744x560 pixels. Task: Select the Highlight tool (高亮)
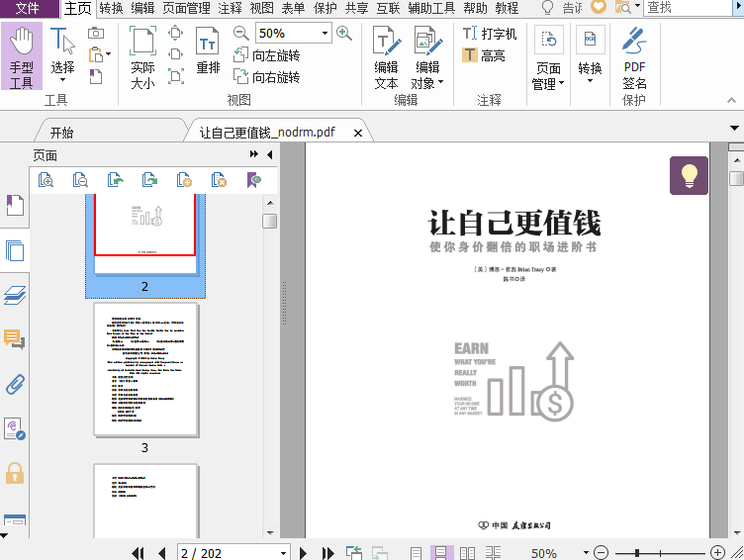click(484, 55)
